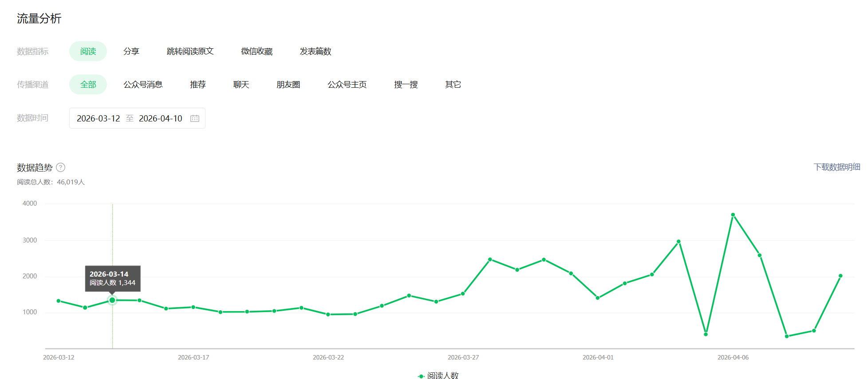Filter by 朋友圈 channel
Viewport: 868px width, 379px height.
pyautogui.click(x=288, y=85)
